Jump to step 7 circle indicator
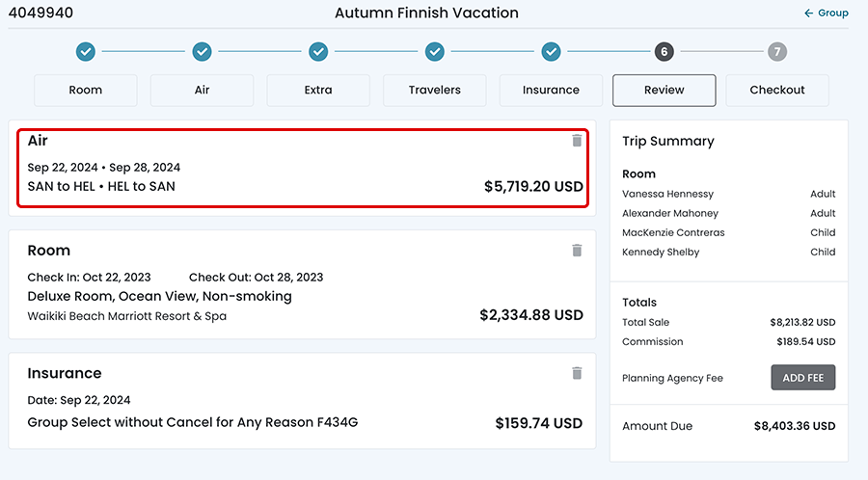868x480 pixels. point(777,51)
